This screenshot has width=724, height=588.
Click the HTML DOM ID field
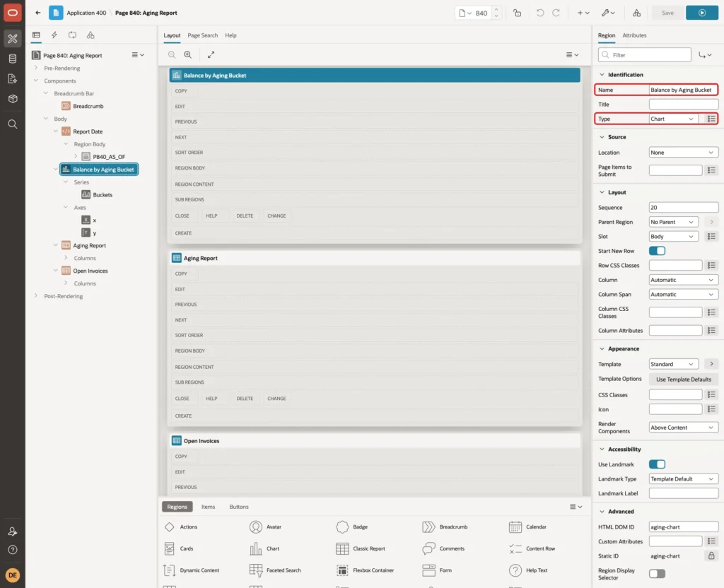click(x=684, y=527)
